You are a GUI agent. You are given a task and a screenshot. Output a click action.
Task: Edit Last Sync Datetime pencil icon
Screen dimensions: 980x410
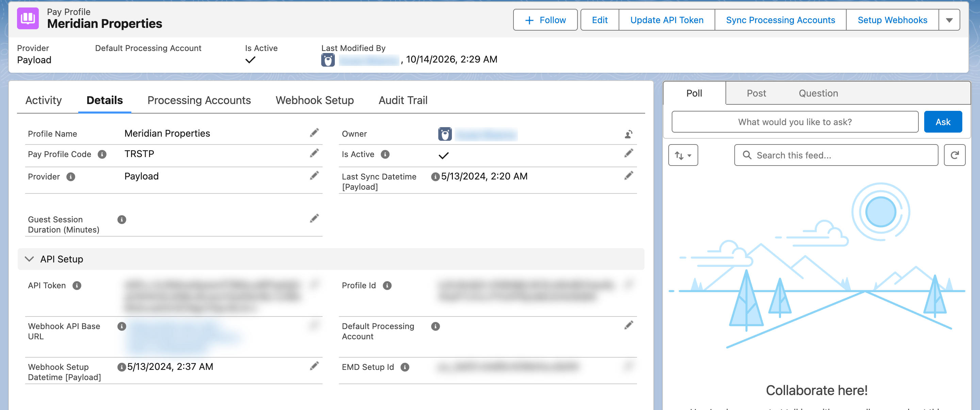[x=628, y=175]
